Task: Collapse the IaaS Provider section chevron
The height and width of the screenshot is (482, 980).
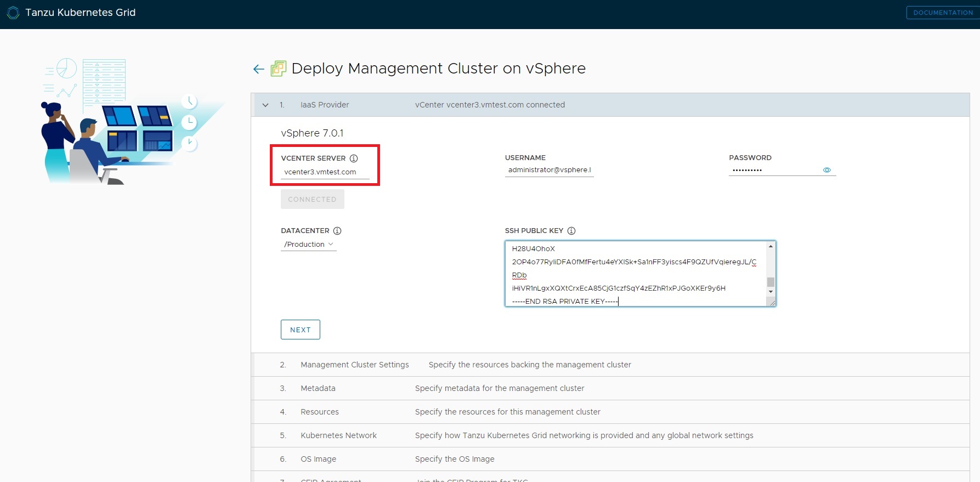Action: pyautogui.click(x=265, y=105)
